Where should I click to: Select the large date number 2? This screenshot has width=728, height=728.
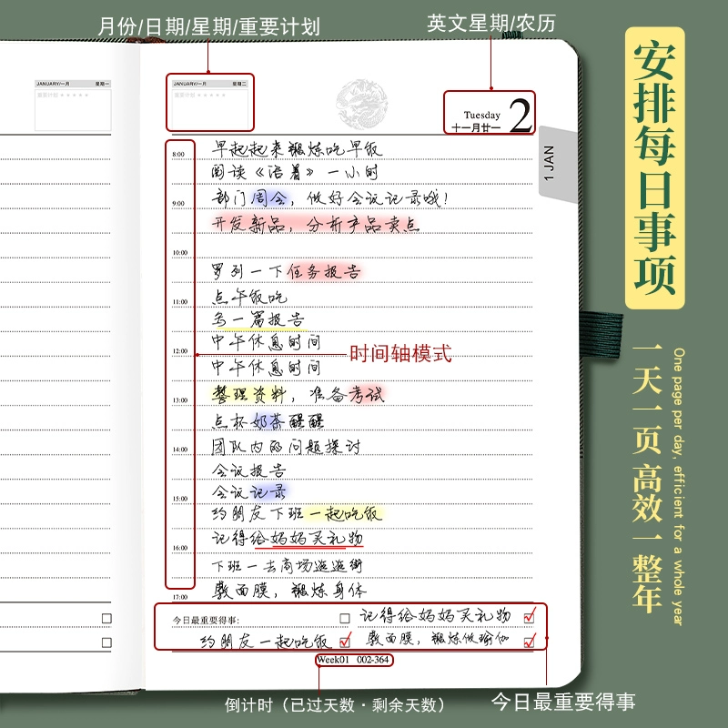pyautogui.click(x=521, y=116)
